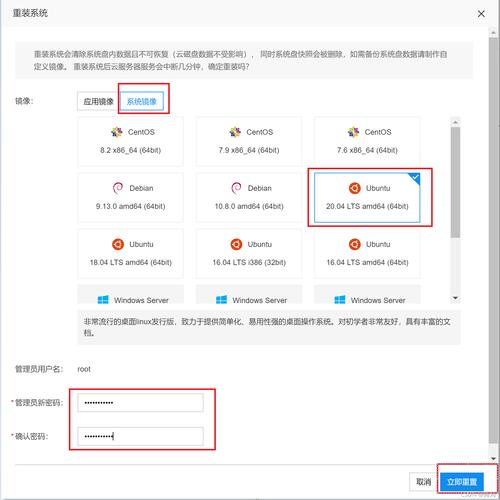The image size is (500, 500).
Task: Select CentOS 7.6 x86_64 image card
Action: (x=367, y=141)
